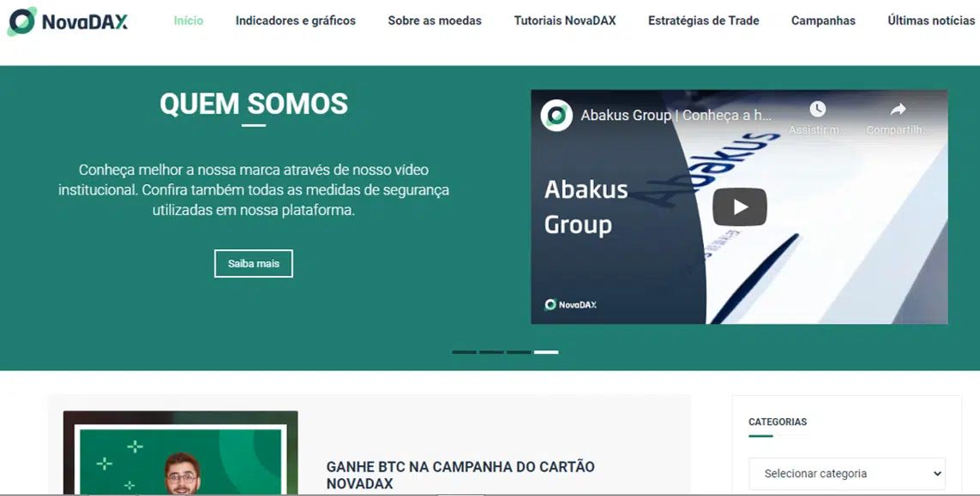The width and height of the screenshot is (980, 496).
Task: Click the Saiba mais button
Action: (253, 264)
